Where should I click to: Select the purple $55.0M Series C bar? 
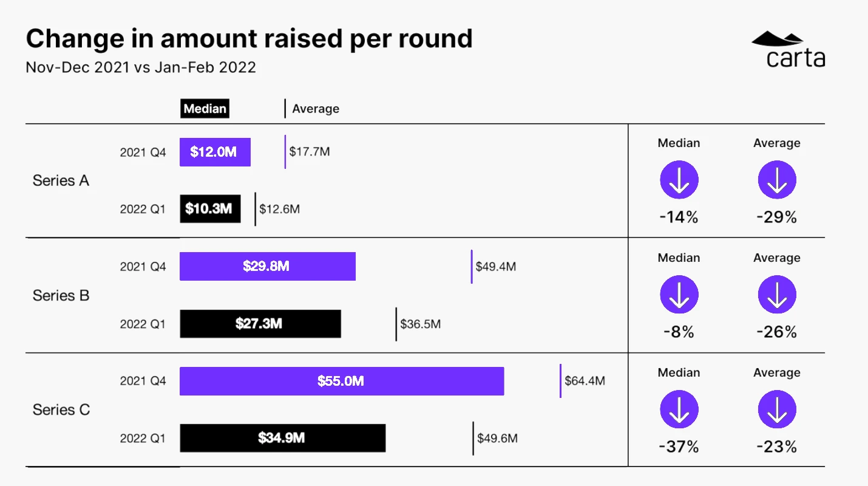[x=341, y=381]
